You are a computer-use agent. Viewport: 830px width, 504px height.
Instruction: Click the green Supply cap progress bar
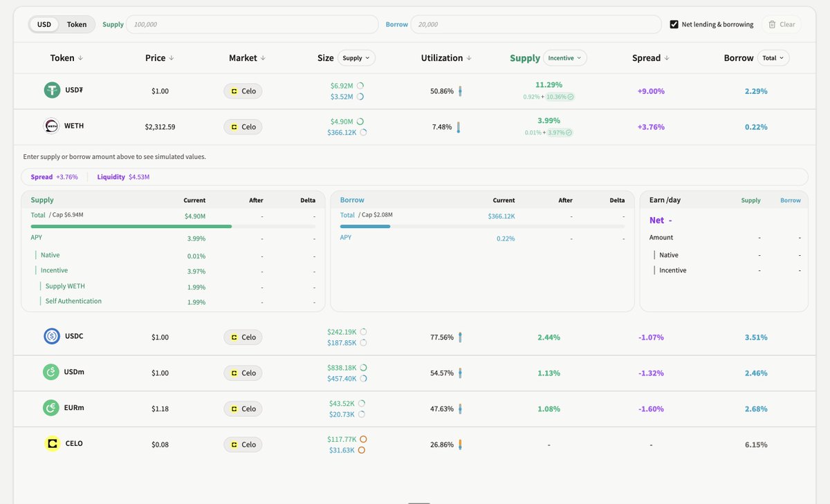(x=173, y=226)
